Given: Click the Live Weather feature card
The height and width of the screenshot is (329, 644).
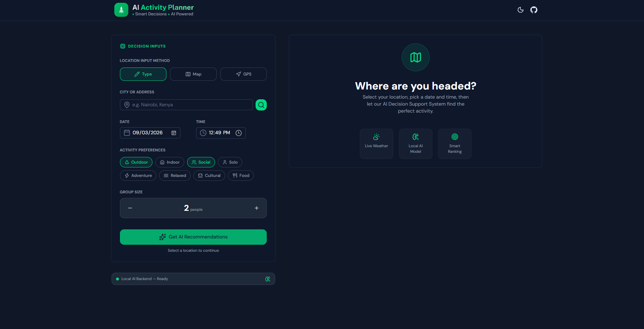Looking at the screenshot, I should pos(377,144).
